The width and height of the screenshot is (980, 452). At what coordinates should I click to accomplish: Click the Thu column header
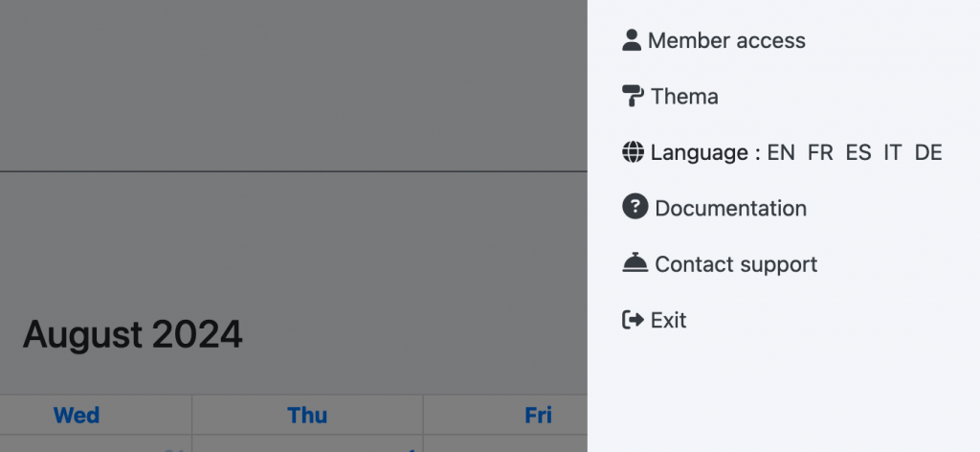pos(307,415)
